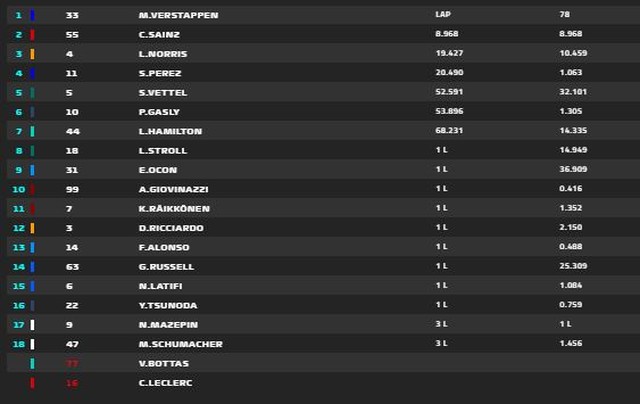Click E.Ocon's interval 36.909
The width and height of the screenshot is (640, 404).
pyautogui.click(x=573, y=170)
